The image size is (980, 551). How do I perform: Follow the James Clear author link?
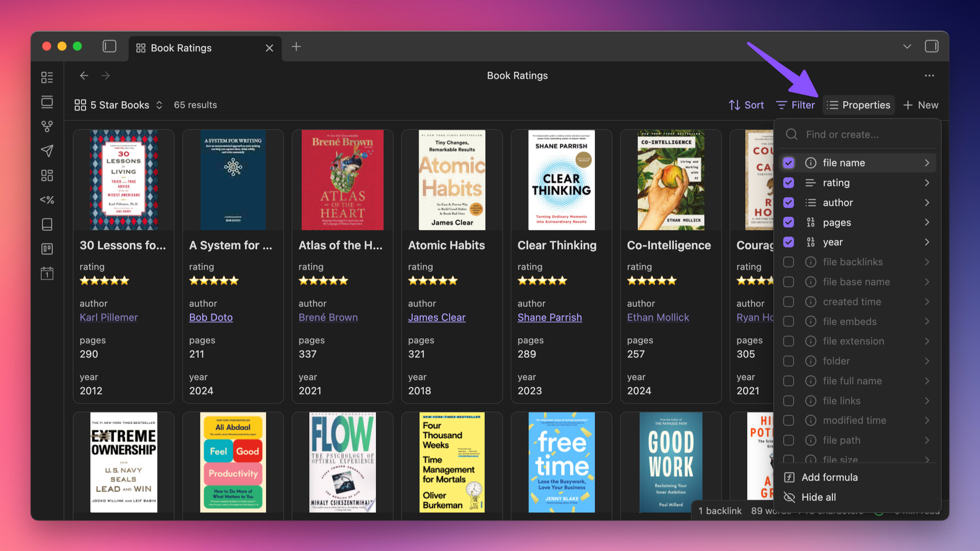[437, 317]
